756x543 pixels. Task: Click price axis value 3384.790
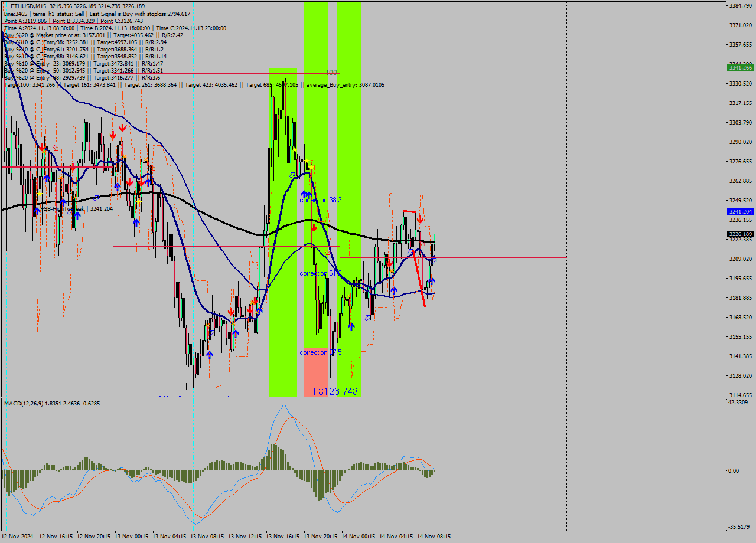pos(740,5)
